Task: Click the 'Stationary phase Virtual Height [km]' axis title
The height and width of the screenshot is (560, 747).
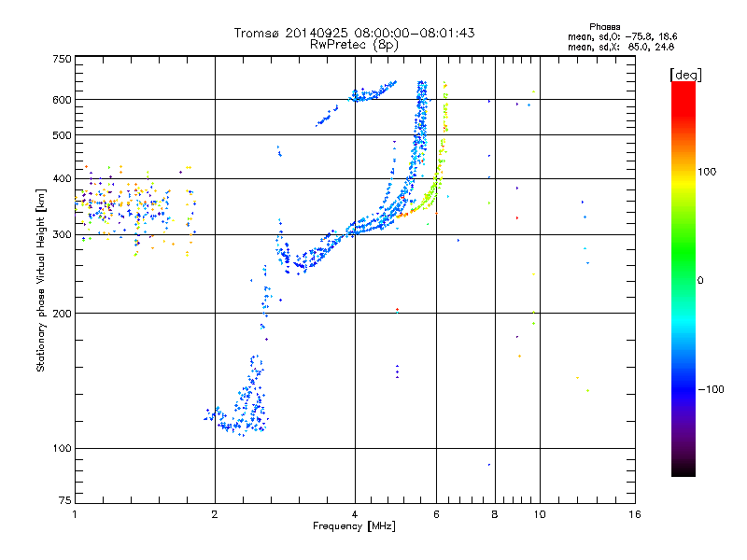Action: (40, 280)
